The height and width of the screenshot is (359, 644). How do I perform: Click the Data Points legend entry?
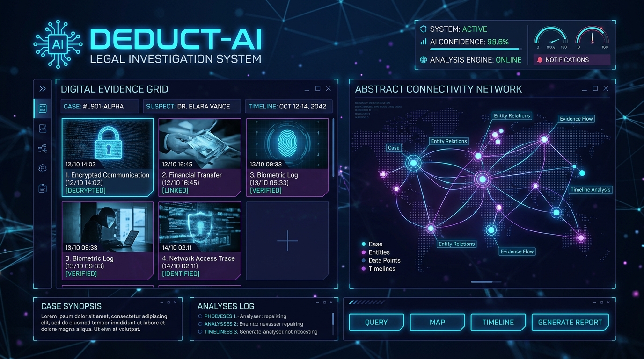(x=381, y=260)
